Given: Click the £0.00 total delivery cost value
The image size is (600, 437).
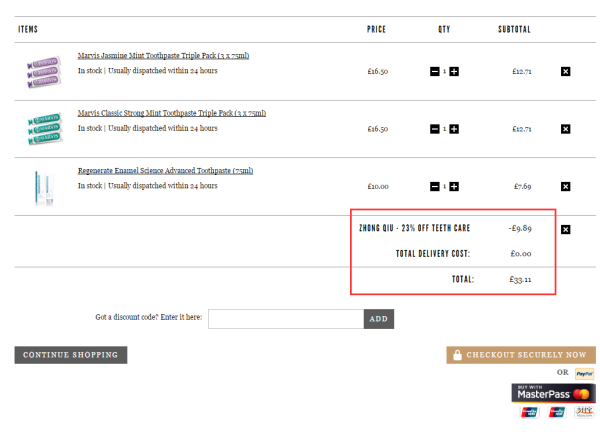Looking at the screenshot, I should pos(521,254).
